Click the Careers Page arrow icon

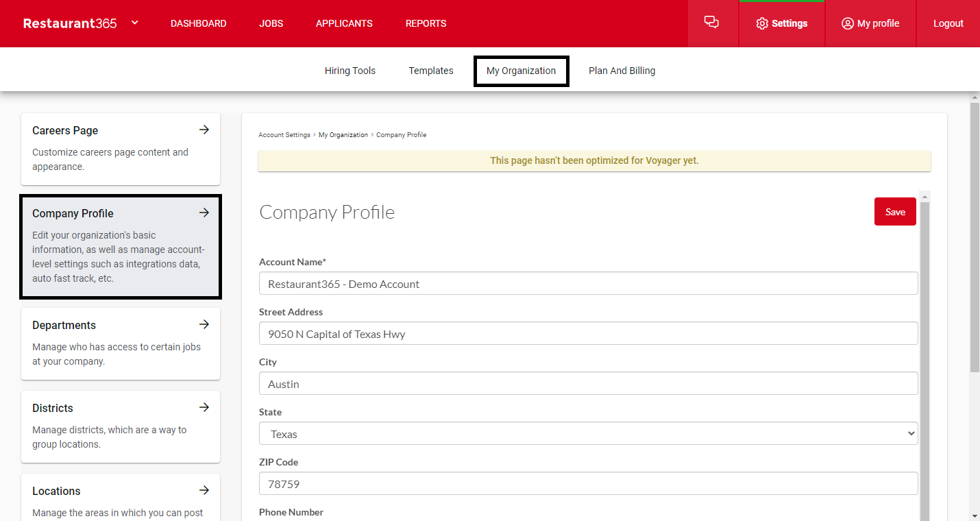[x=204, y=130]
